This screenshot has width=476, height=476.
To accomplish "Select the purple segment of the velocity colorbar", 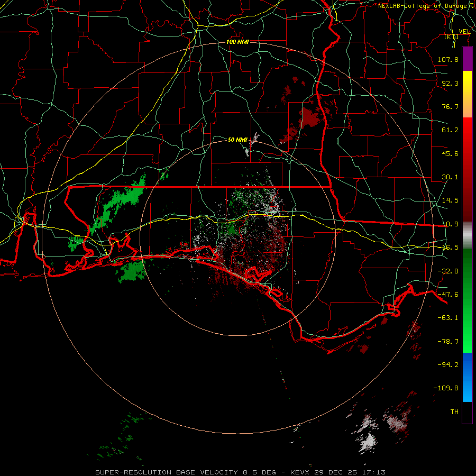I will coord(467,59).
